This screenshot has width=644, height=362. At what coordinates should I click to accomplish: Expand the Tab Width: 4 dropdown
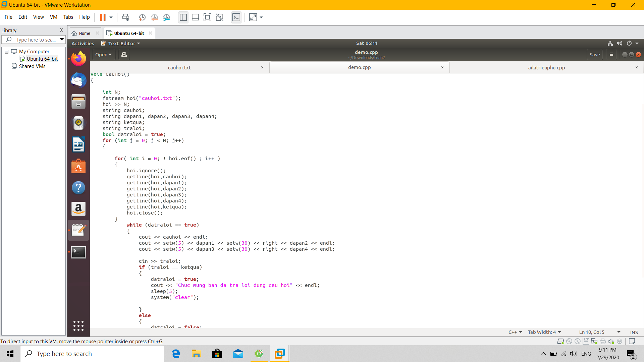tap(544, 332)
